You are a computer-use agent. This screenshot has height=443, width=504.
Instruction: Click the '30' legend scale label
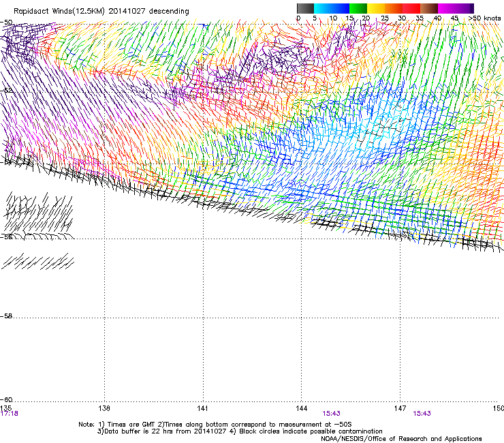pos(402,18)
